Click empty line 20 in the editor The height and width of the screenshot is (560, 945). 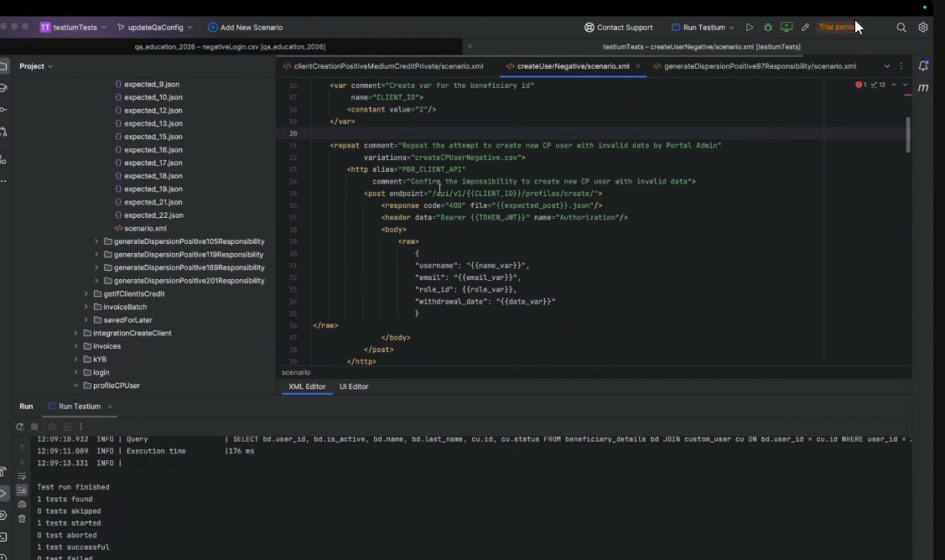coord(567,133)
